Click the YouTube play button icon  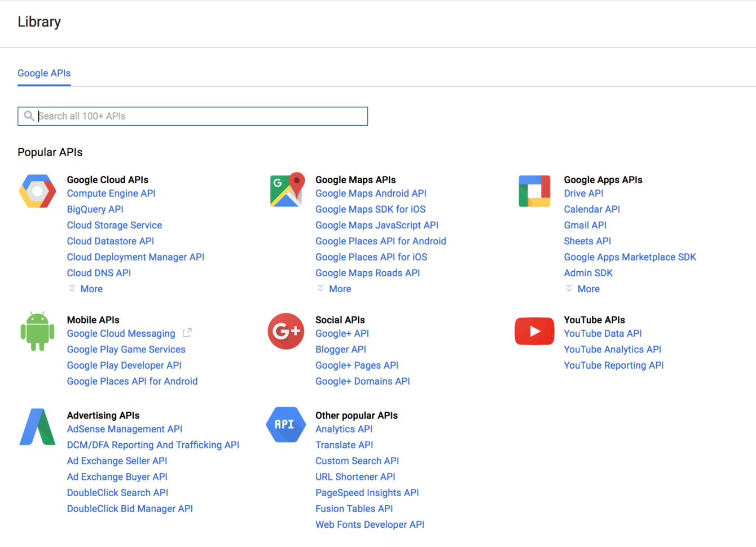534,331
